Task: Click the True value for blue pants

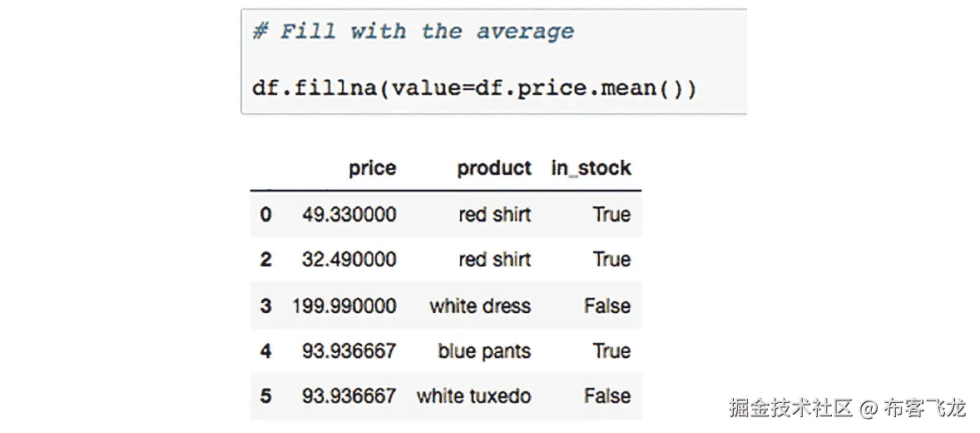Action: click(611, 351)
